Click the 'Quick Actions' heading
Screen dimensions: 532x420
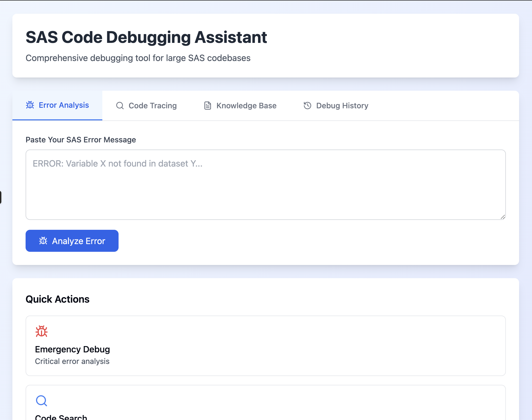[x=57, y=299]
